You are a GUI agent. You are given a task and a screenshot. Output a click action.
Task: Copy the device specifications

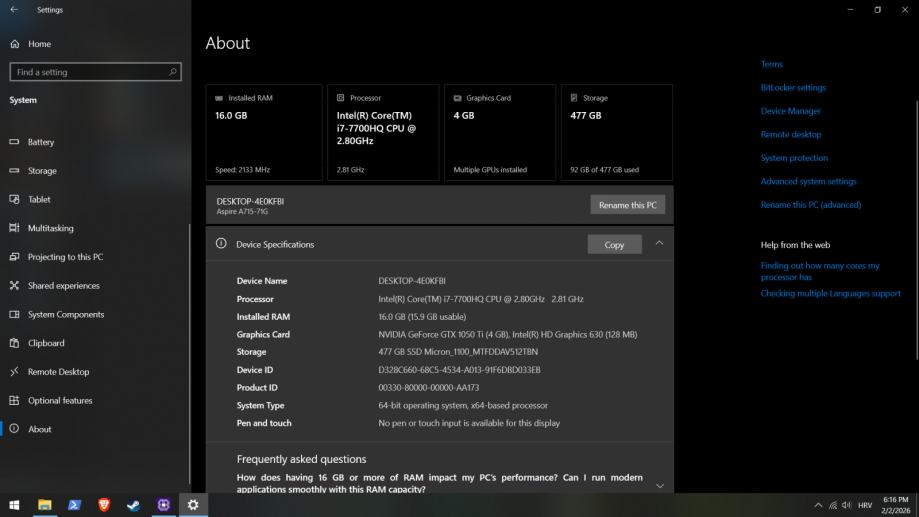click(614, 245)
